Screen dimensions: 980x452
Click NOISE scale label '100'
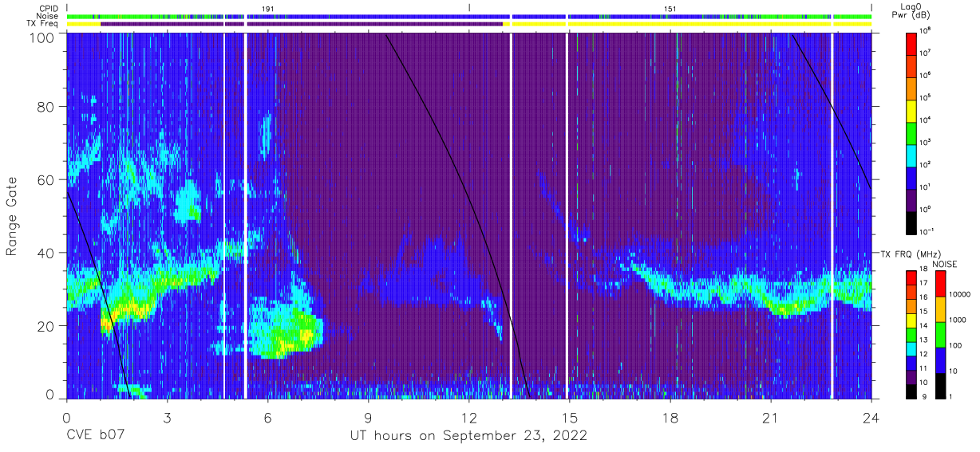pyautogui.click(x=954, y=347)
